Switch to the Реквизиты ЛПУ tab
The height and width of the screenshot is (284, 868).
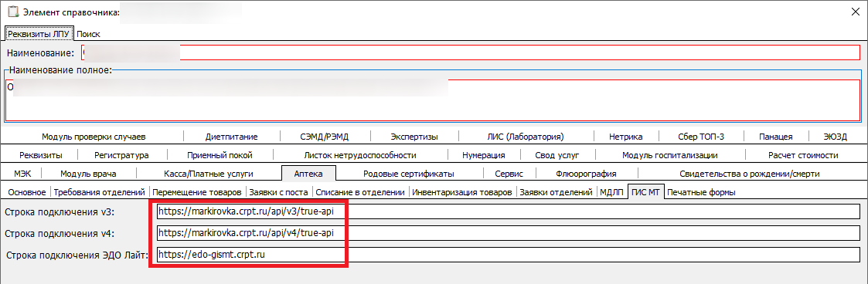39,34
